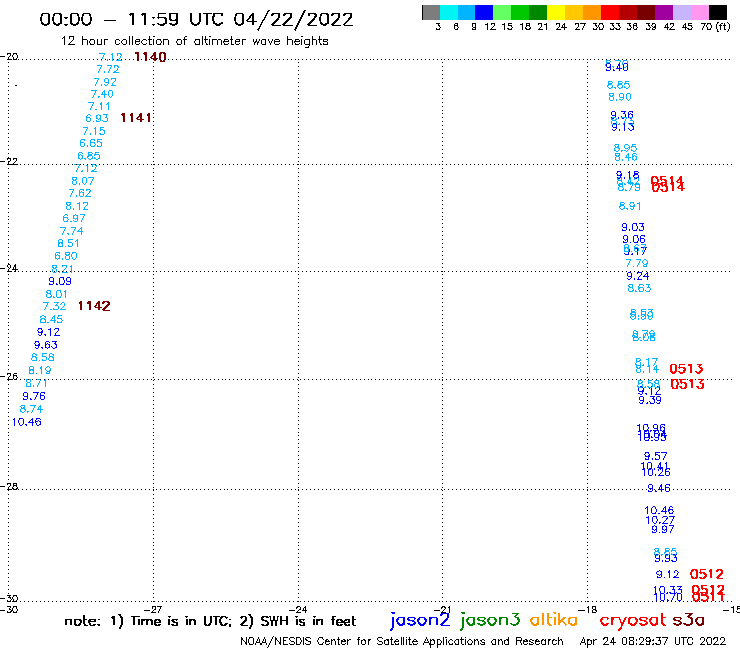Click the wave height value 6.80
The width and height of the screenshot is (740, 650).
coord(66,256)
